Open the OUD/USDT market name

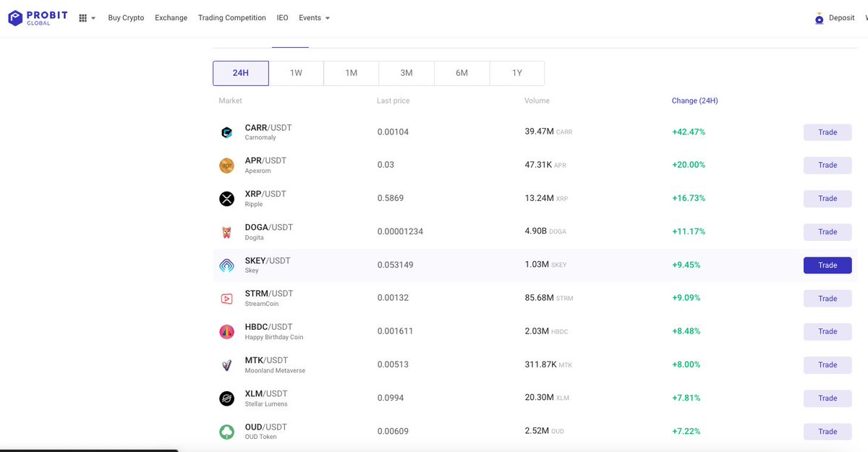[266, 427]
